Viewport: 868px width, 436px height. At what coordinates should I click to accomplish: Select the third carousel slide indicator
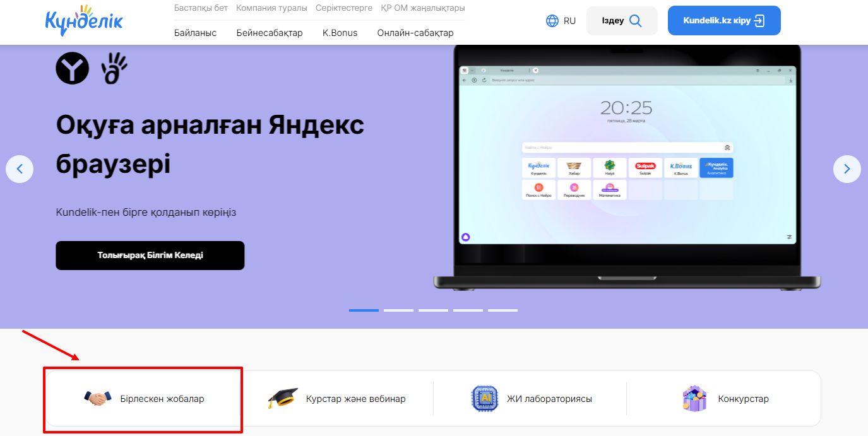click(x=433, y=310)
